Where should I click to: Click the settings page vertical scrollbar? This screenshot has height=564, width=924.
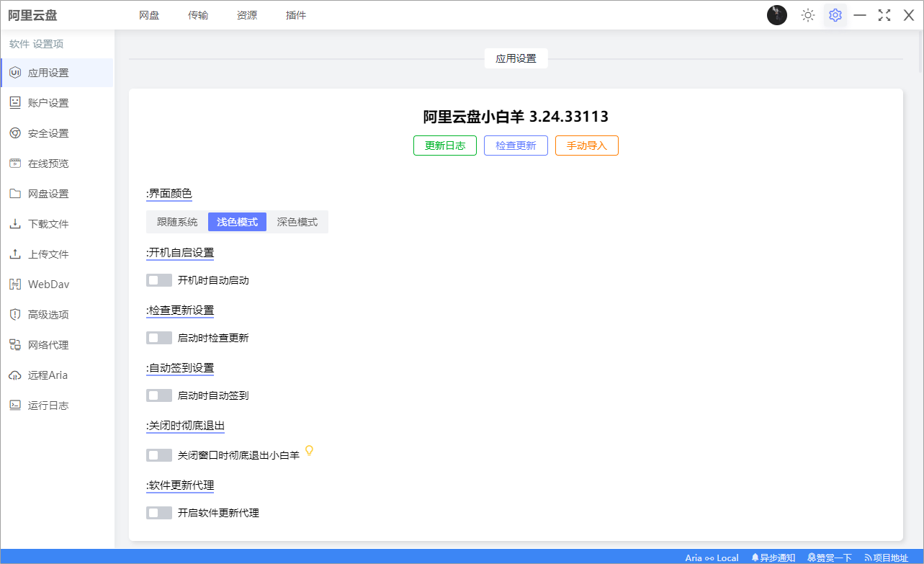click(x=920, y=52)
